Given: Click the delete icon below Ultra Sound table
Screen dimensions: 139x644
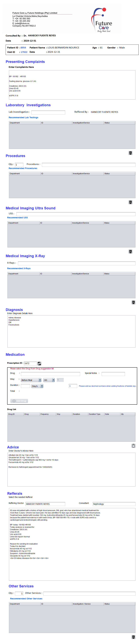Looking at the screenshot, I should pos(130,251).
